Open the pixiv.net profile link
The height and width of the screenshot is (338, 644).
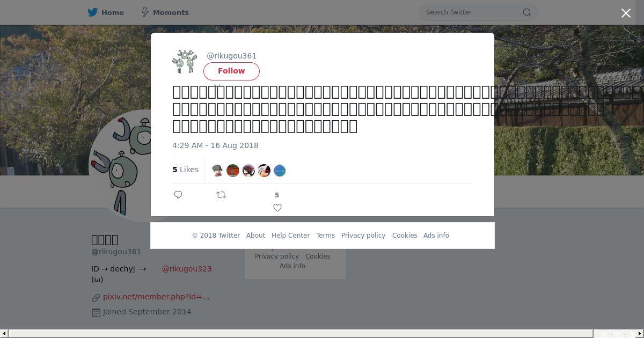pos(156,297)
